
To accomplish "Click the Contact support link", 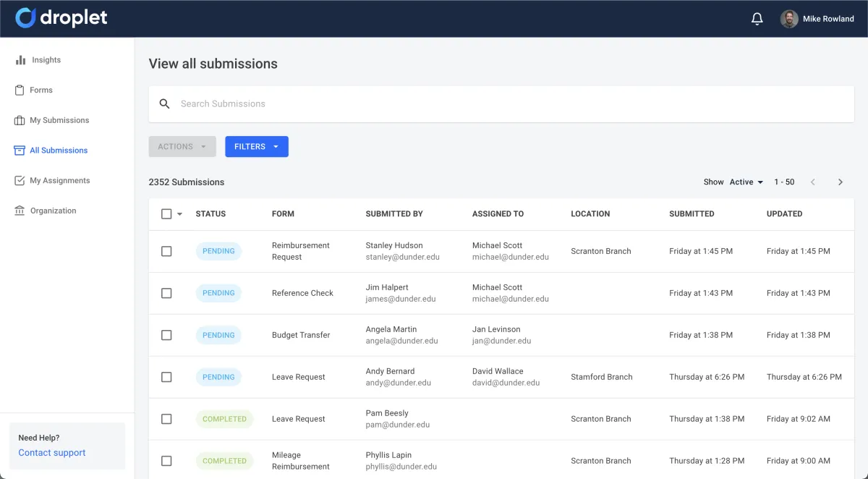I will tap(52, 453).
